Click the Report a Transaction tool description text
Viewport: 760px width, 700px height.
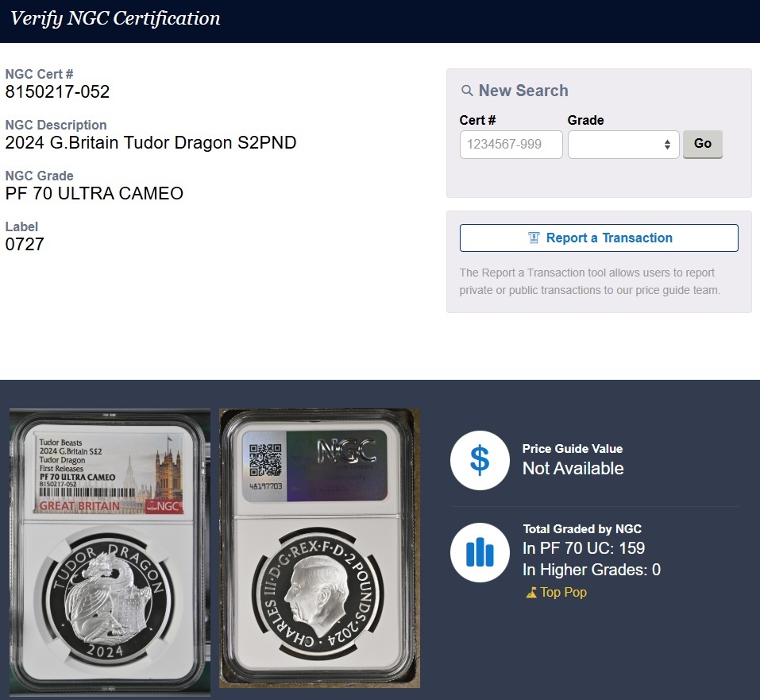coord(590,281)
